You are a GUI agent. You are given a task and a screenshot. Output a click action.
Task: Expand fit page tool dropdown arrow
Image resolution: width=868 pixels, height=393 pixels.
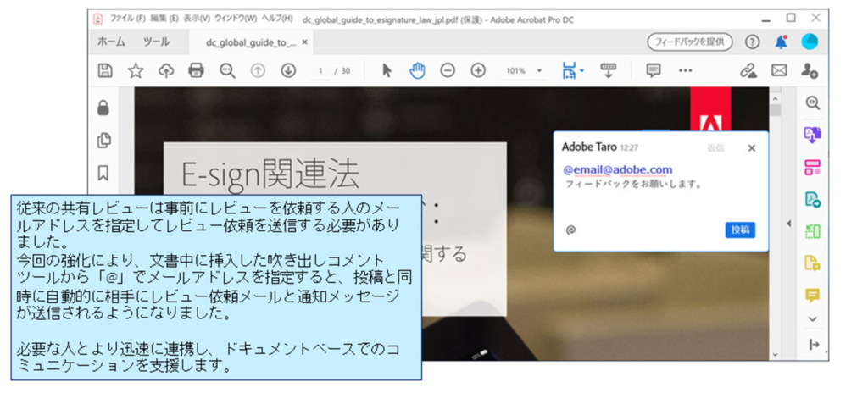(581, 71)
